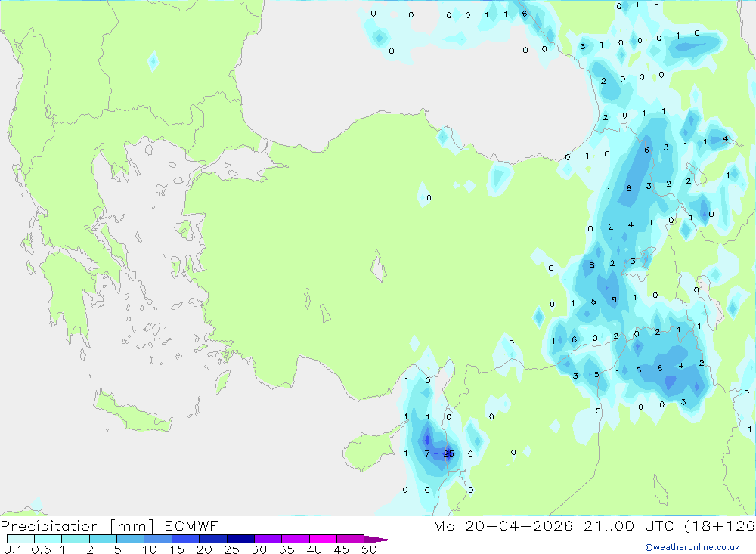Click the above-50 mm legend arrow tip
This screenshot has height=554, width=756.
click(378, 540)
